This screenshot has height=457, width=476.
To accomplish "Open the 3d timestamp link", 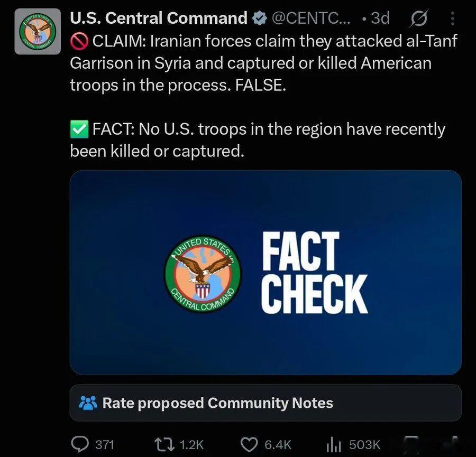I will coord(380,18).
